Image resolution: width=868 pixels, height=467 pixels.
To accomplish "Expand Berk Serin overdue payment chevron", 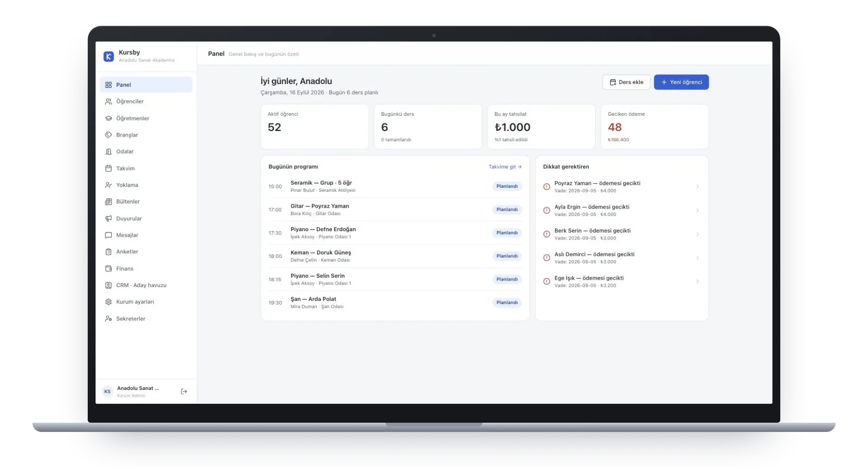I will (697, 234).
